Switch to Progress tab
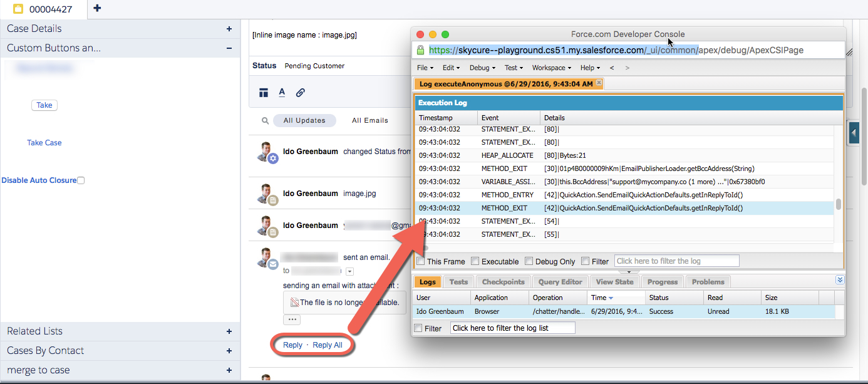 pos(663,282)
